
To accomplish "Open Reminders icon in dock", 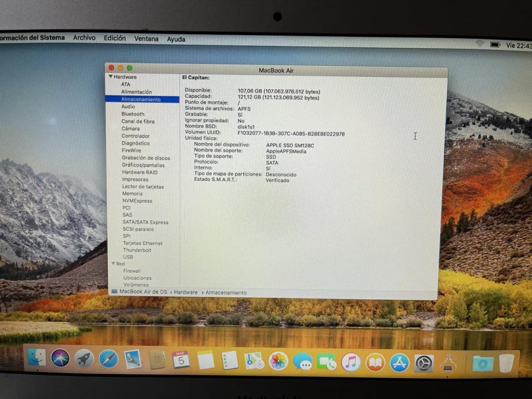I will pyautogui.click(x=230, y=361).
